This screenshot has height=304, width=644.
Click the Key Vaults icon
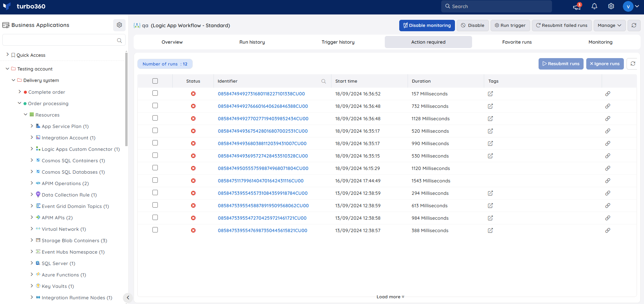pyautogui.click(x=38, y=286)
